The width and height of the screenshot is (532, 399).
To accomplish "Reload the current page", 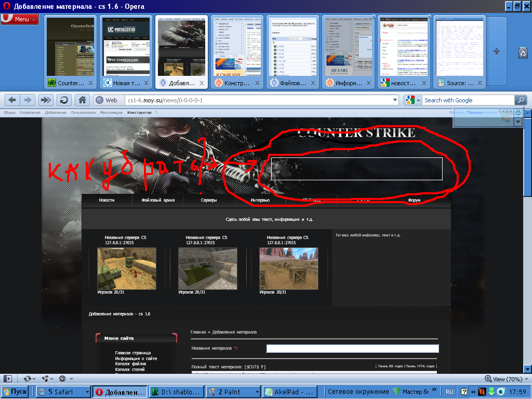I will pos(63,100).
